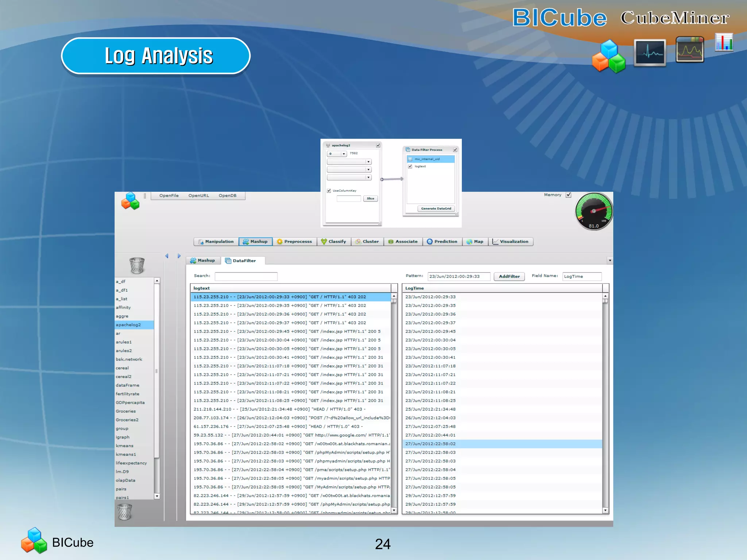Toggle the Memory checkbox

[x=568, y=195]
